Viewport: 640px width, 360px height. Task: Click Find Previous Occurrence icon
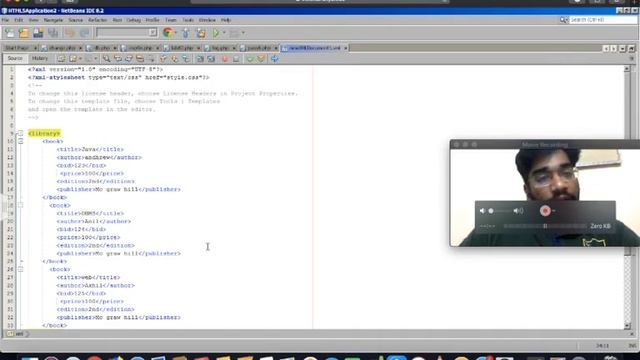(118, 59)
